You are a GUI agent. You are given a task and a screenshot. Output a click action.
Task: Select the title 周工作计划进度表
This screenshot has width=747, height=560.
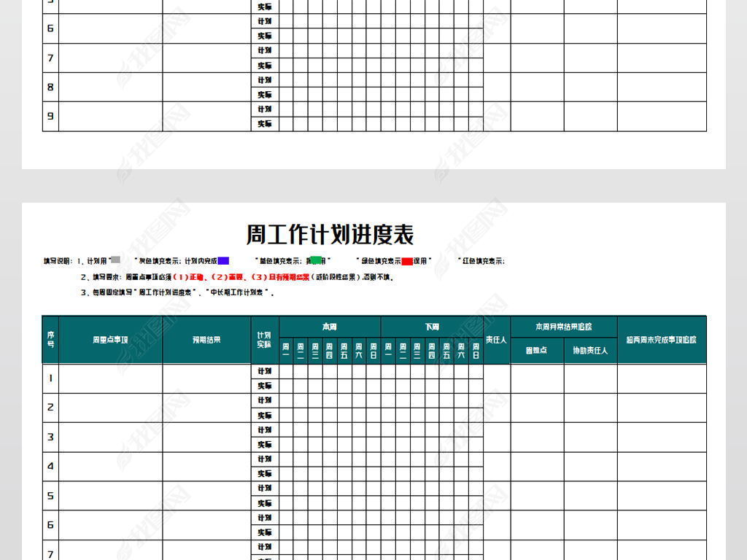click(x=330, y=234)
